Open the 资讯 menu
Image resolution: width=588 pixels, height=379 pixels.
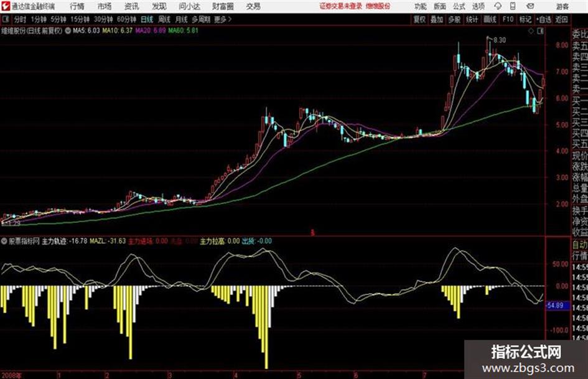pyautogui.click(x=132, y=6)
